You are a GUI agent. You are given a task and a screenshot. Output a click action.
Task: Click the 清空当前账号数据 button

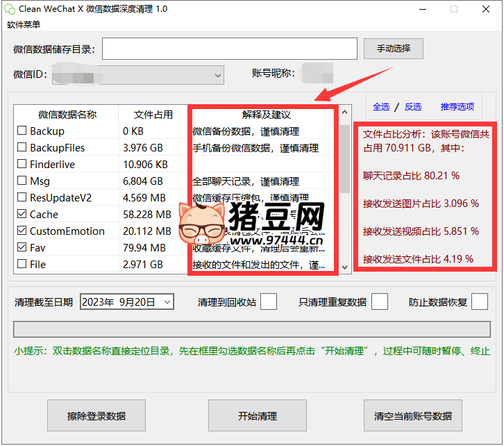click(413, 415)
